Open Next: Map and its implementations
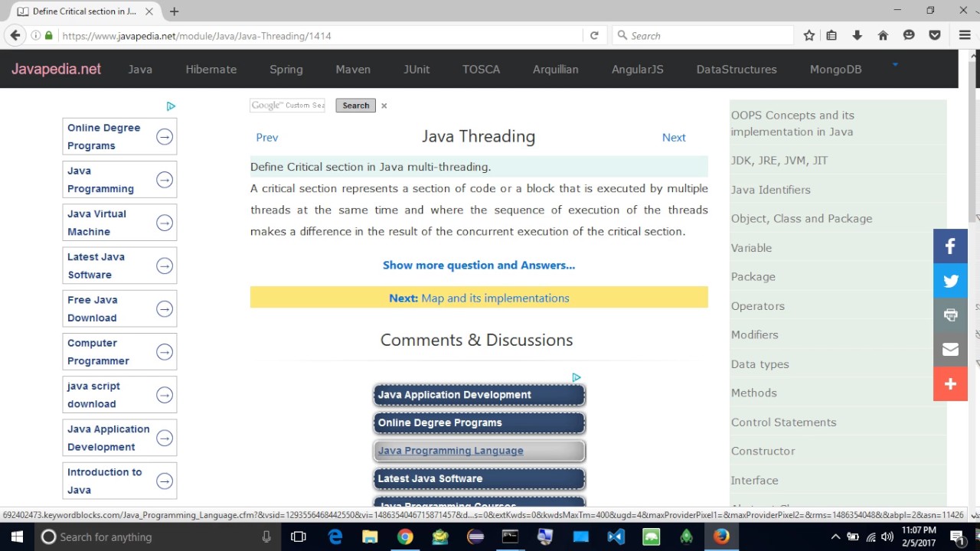The width and height of the screenshot is (980, 551). point(479,298)
